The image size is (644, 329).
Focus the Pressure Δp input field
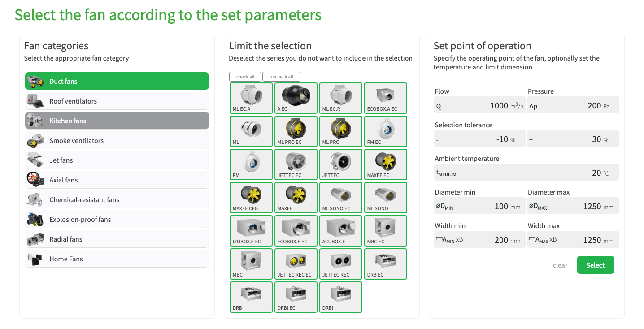(573, 105)
